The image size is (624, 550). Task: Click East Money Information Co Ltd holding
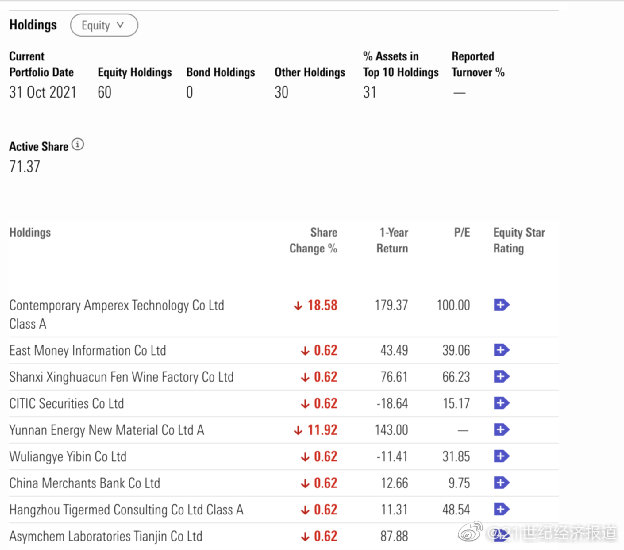point(88,351)
